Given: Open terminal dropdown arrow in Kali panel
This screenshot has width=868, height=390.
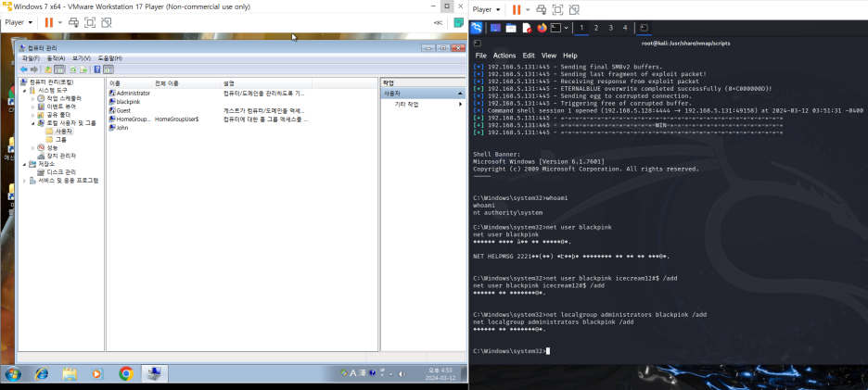Looking at the screenshot, I should click(567, 28).
